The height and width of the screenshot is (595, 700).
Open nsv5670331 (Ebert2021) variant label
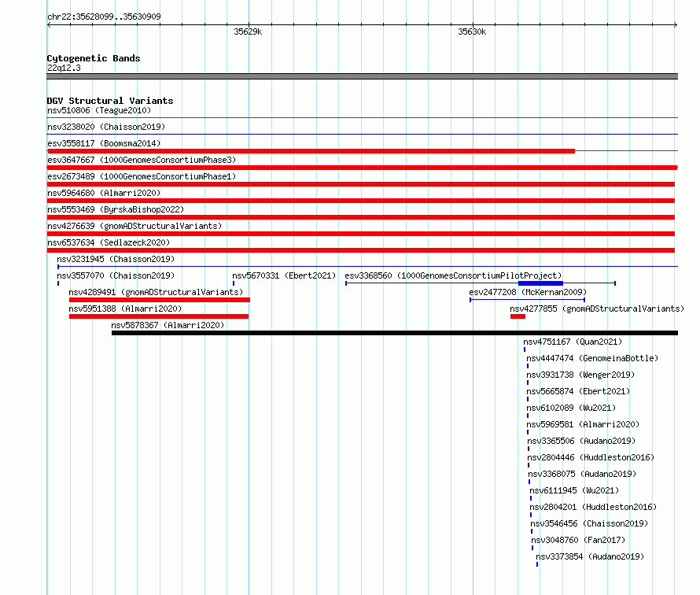click(284, 275)
